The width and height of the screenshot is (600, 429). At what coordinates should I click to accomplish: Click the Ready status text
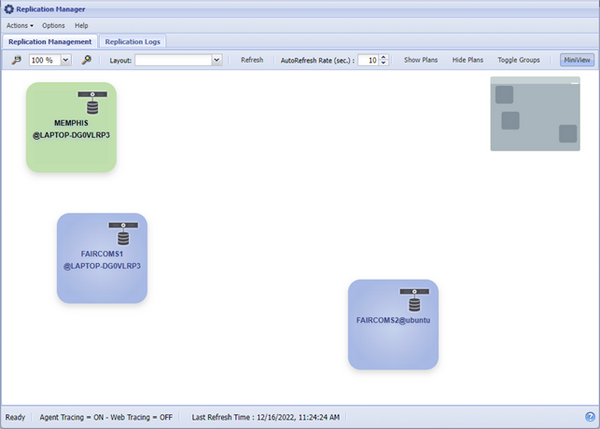pyautogui.click(x=15, y=417)
